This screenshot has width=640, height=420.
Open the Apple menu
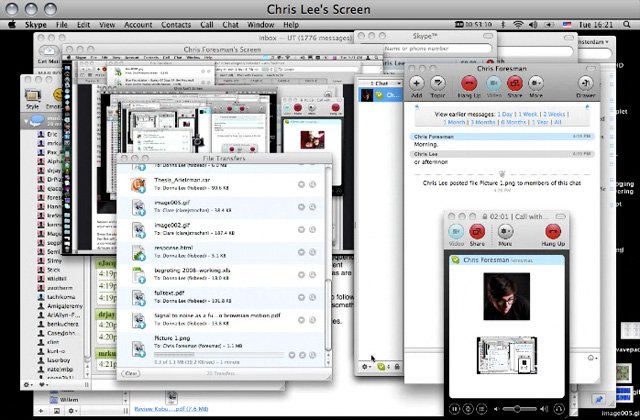[12, 24]
